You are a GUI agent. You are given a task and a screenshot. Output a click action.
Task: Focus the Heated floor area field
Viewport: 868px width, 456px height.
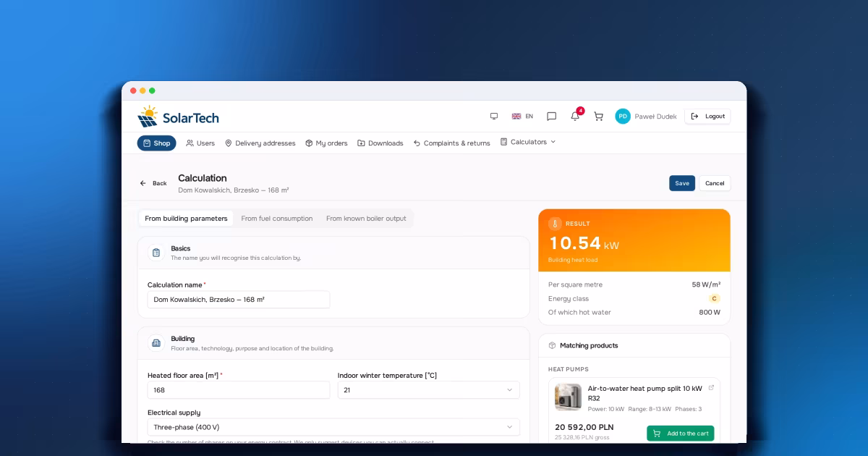(x=239, y=390)
